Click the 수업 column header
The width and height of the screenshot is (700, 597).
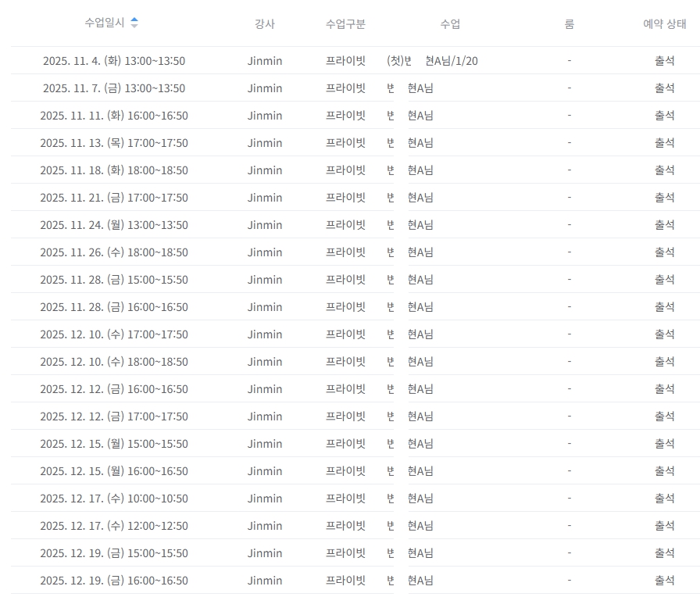tap(450, 24)
